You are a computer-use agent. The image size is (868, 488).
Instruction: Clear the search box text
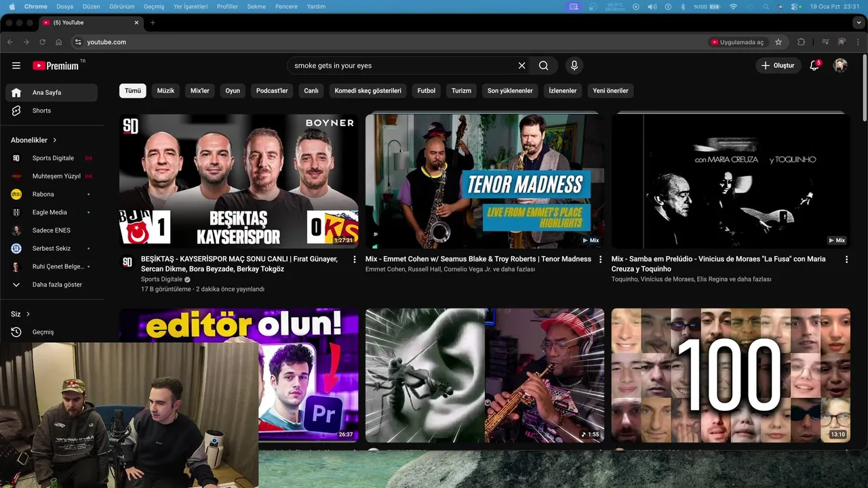[x=521, y=66]
